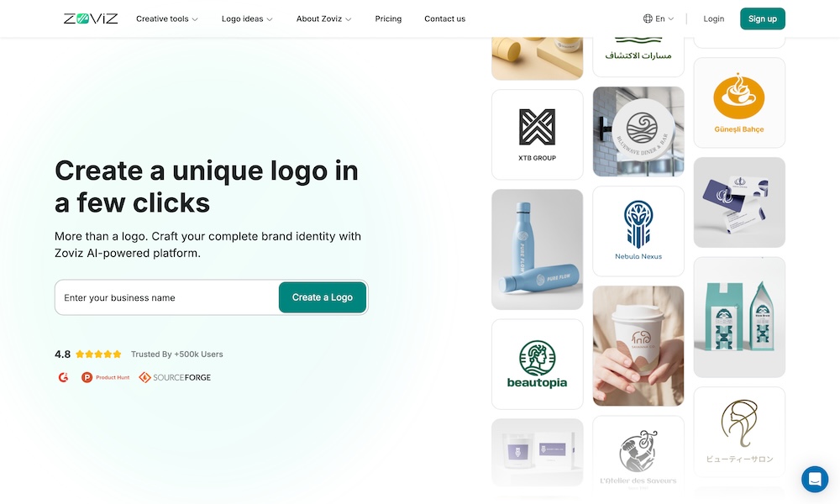Select the Nebula Nexus logo card
This screenshot has height=504, width=840.
(638, 231)
